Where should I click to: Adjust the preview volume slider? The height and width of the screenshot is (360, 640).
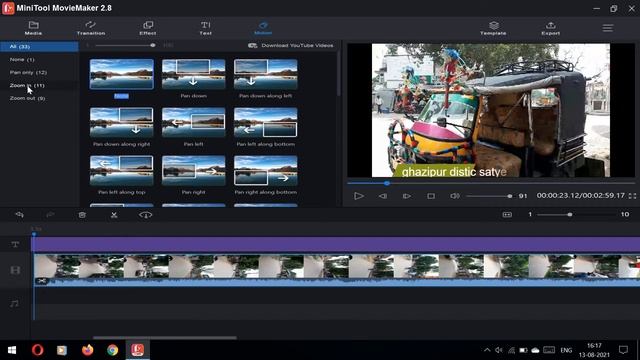point(489,196)
